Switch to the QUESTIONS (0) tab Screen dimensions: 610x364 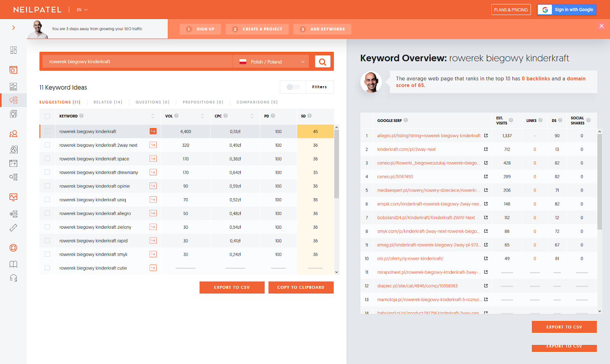(x=152, y=102)
